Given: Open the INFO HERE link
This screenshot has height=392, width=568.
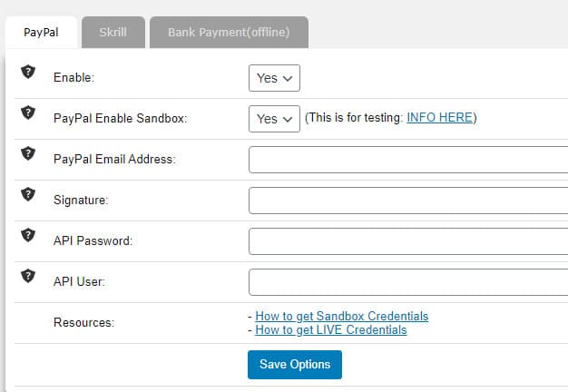Looking at the screenshot, I should 439,118.
